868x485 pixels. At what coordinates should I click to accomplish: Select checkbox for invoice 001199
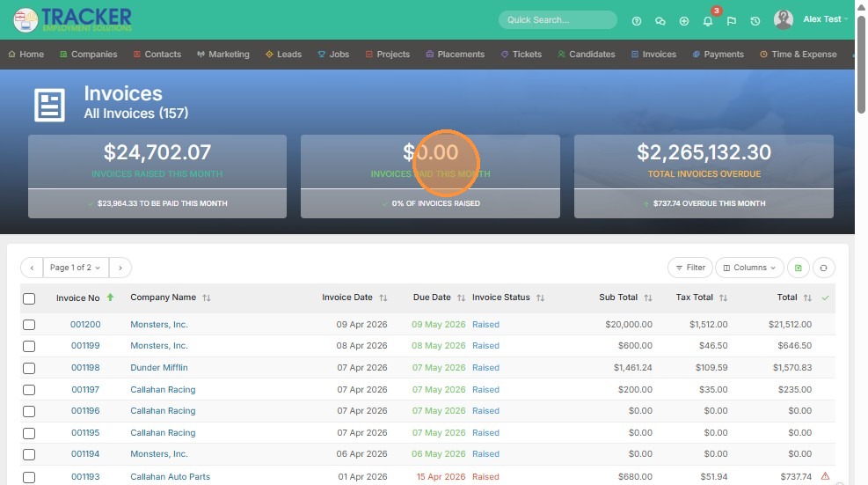click(29, 347)
